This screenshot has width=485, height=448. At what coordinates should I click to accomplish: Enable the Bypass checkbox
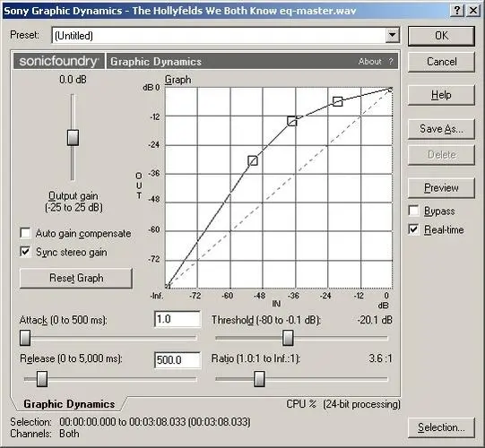pyautogui.click(x=414, y=211)
